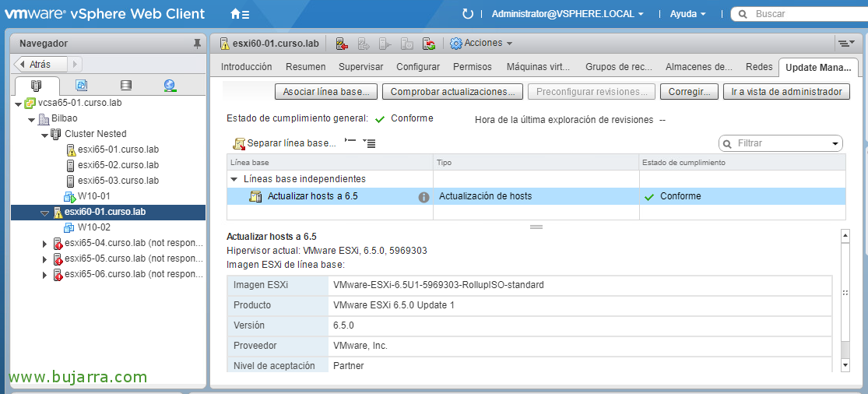Click Ir a vista de administrador button
Screen dimensions: 868x394
click(786, 92)
